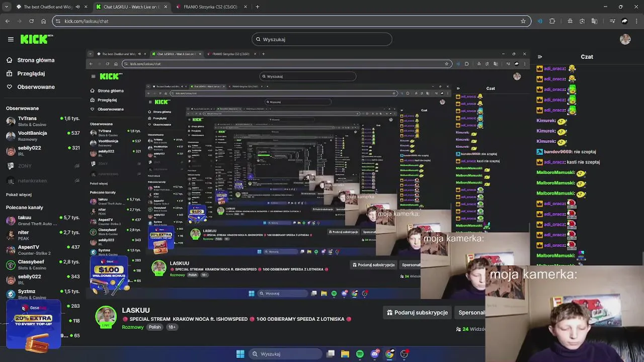Open AspenTV recommended channel
Viewport: 644px width, 362px height.
click(x=42, y=250)
